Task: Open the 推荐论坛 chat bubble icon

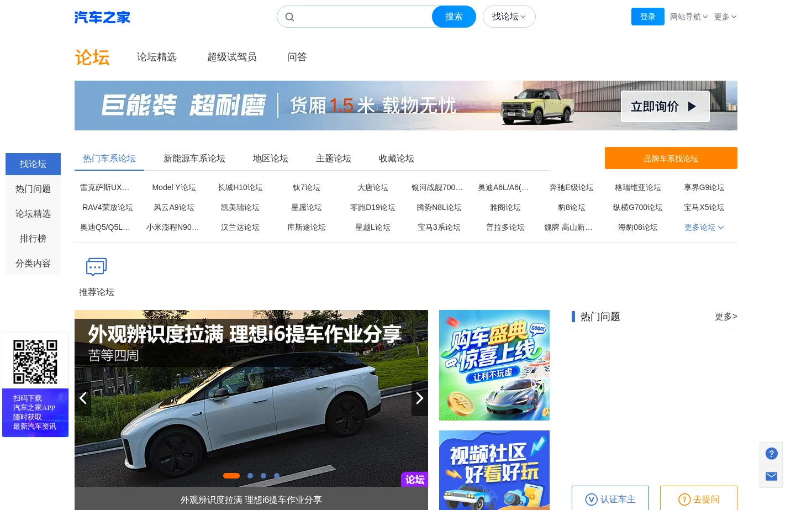Action: coord(96,267)
